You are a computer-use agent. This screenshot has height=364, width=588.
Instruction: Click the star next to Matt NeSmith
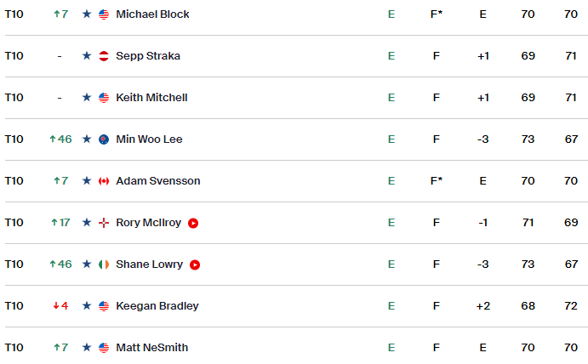click(87, 348)
